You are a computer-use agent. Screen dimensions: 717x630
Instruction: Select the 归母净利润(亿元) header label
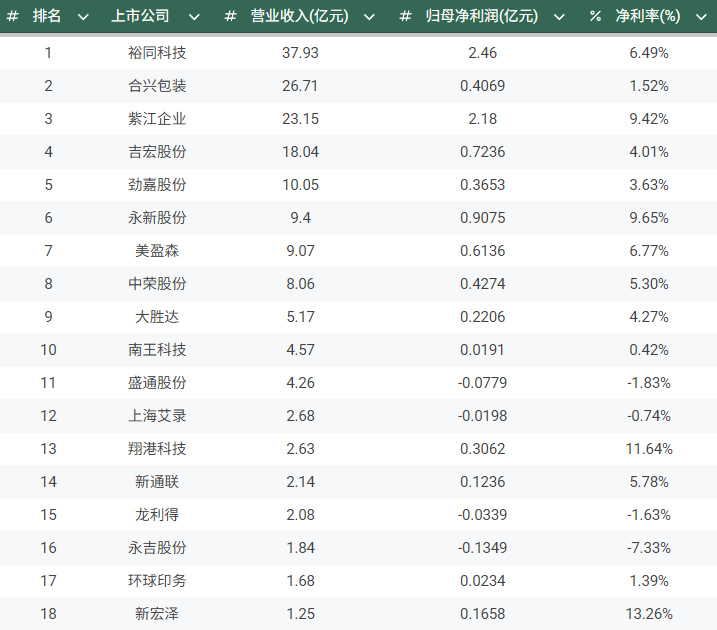coord(482,16)
